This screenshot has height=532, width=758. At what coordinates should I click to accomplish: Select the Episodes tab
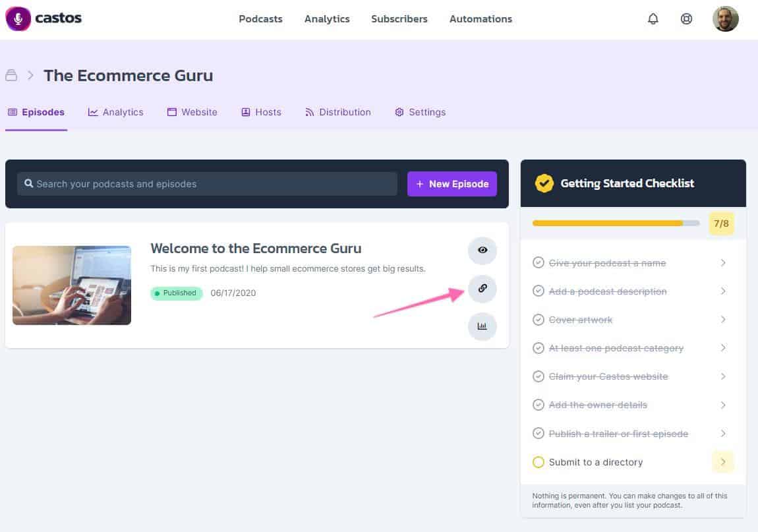(x=36, y=112)
